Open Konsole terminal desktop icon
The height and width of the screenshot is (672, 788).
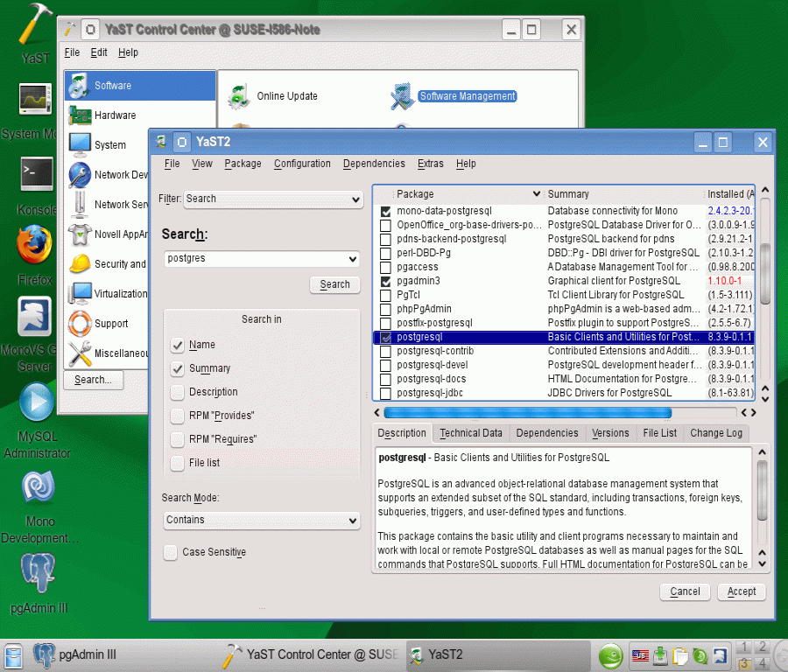pos(36,174)
